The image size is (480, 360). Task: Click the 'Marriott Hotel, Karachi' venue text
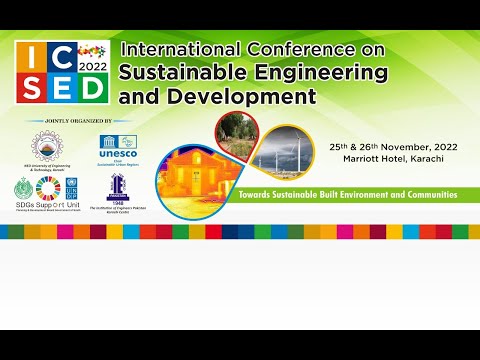393,159
